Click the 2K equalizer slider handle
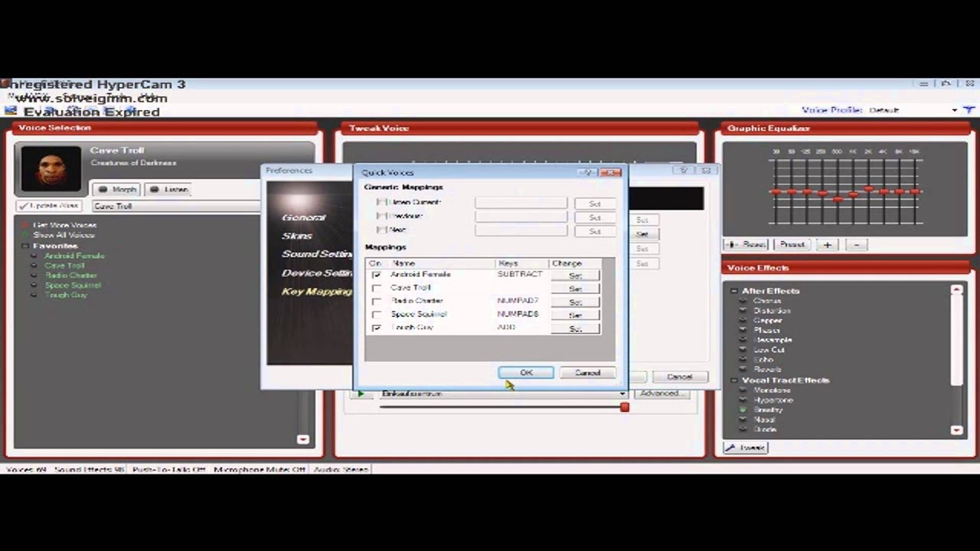Image resolution: width=980 pixels, height=551 pixels. [868, 188]
